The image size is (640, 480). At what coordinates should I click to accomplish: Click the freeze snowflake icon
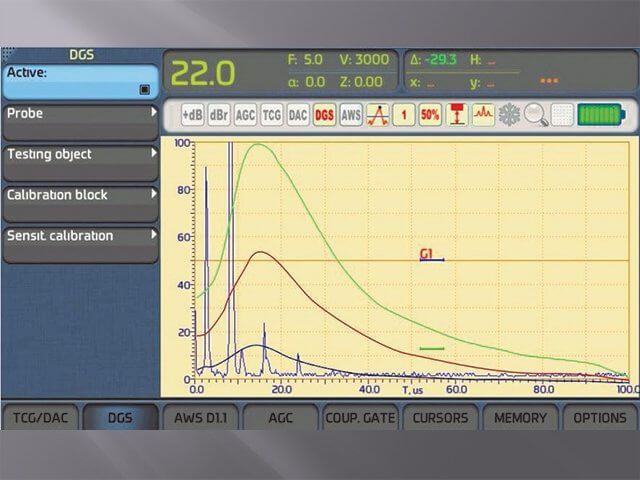(510, 115)
